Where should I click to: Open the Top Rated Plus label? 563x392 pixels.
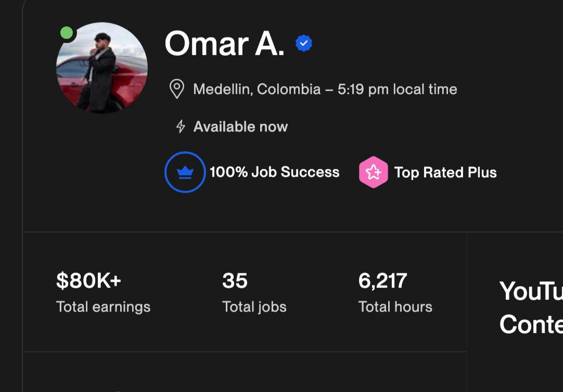click(445, 172)
